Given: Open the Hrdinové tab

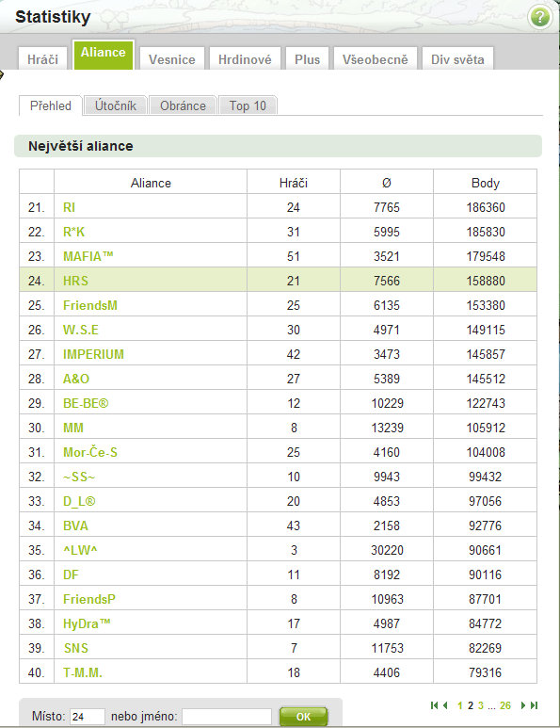Looking at the screenshot, I should click(245, 59).
